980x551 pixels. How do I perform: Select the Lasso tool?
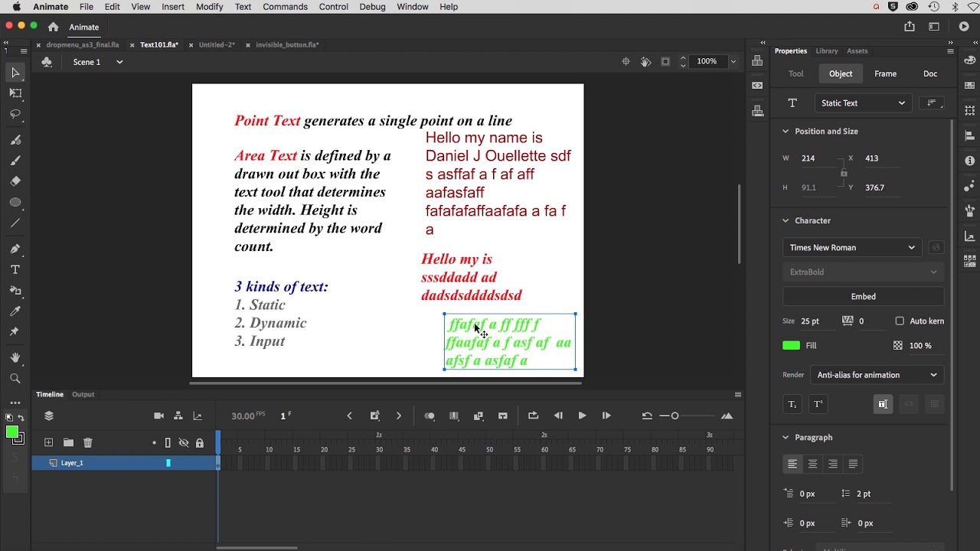tap(15, 113)
